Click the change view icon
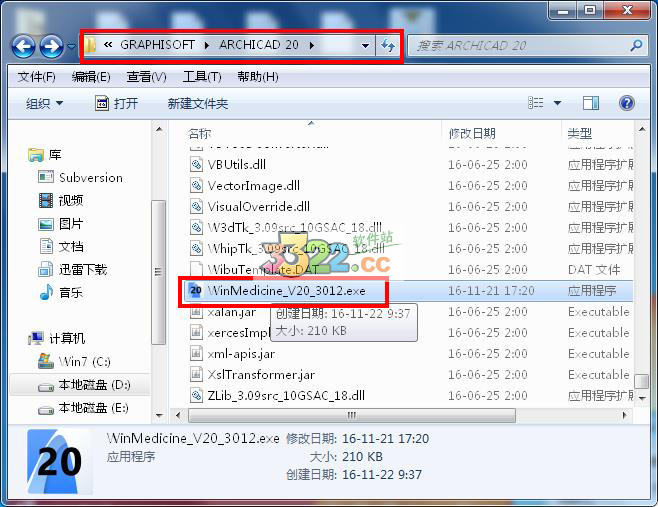Image resolution: width=658 pixels, height=507 pixels. tap(535, 103)
